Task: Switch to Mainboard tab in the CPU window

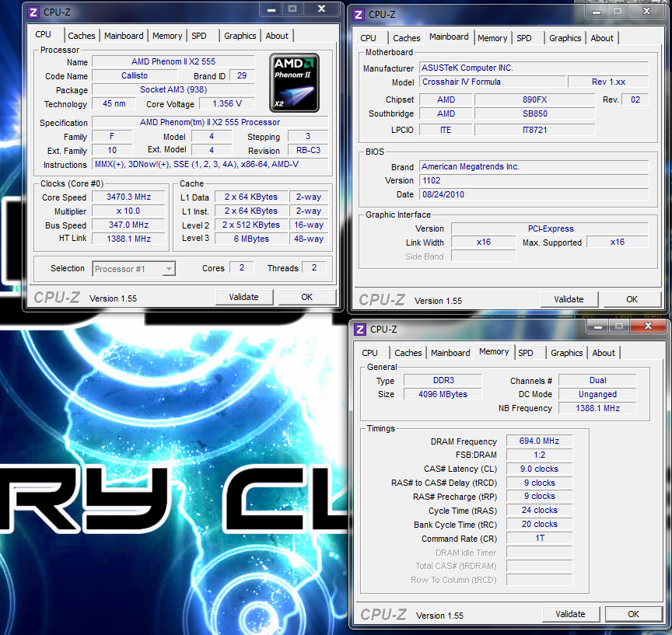Action: 124,36
